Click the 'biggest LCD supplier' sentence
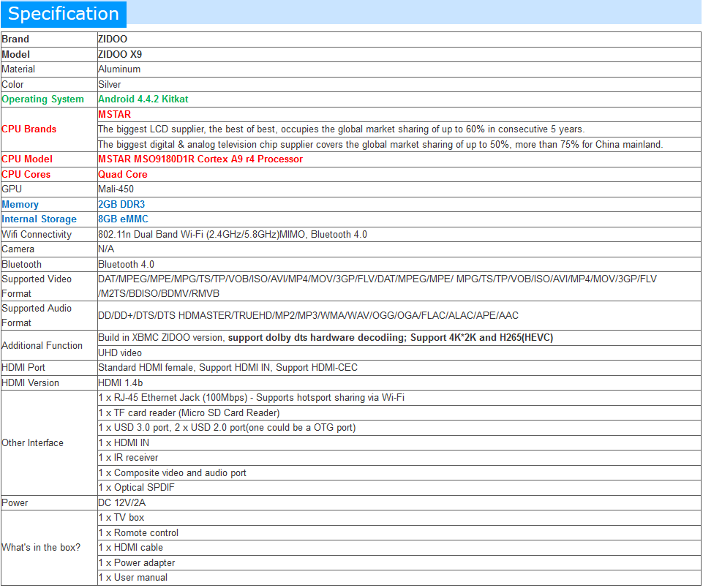Image resolution: width=703 pixels, height=588 pixels. coord(341,129)
